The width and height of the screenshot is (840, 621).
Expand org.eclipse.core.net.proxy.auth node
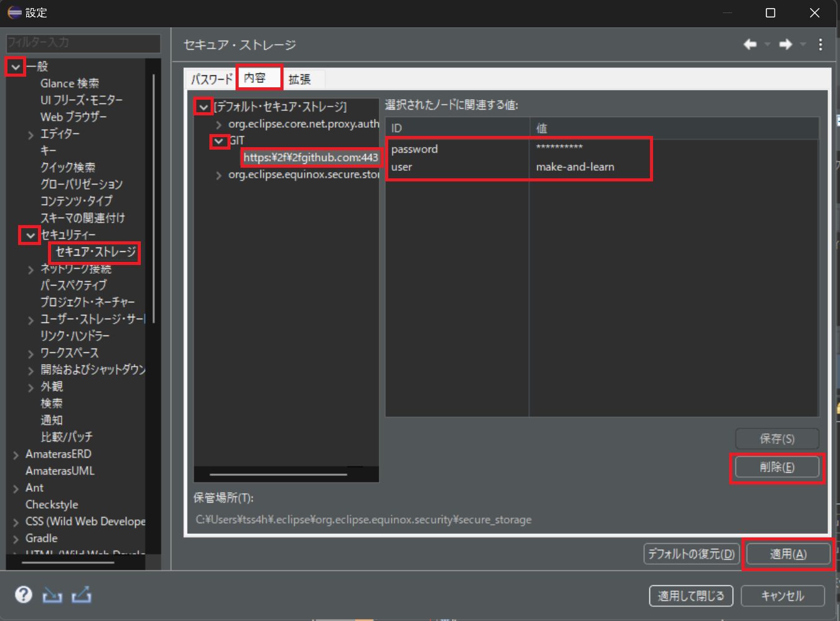[x=219, y=125]
